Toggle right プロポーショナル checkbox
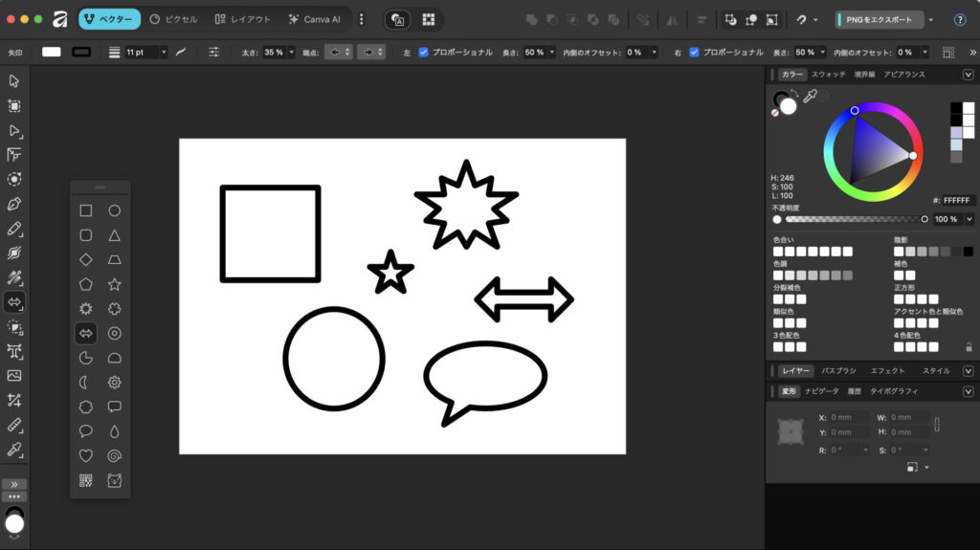The height and width of the screenshot is (550, 980). pos(695,52)
